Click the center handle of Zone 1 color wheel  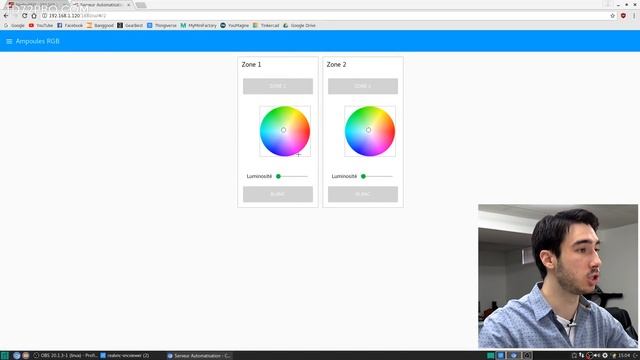(x=283, y=130)
